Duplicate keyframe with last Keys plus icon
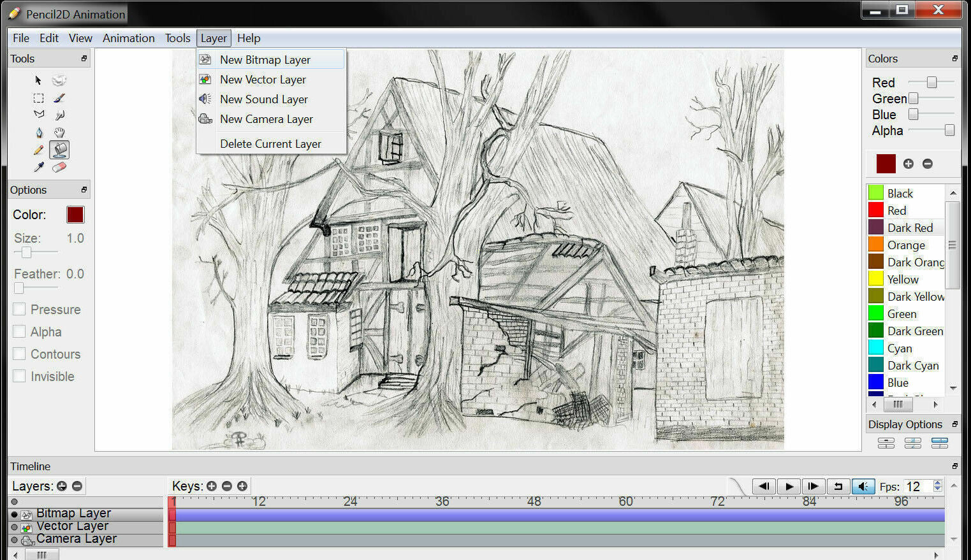The width and height of the screenshot is (971, 560). coord(242,486)
